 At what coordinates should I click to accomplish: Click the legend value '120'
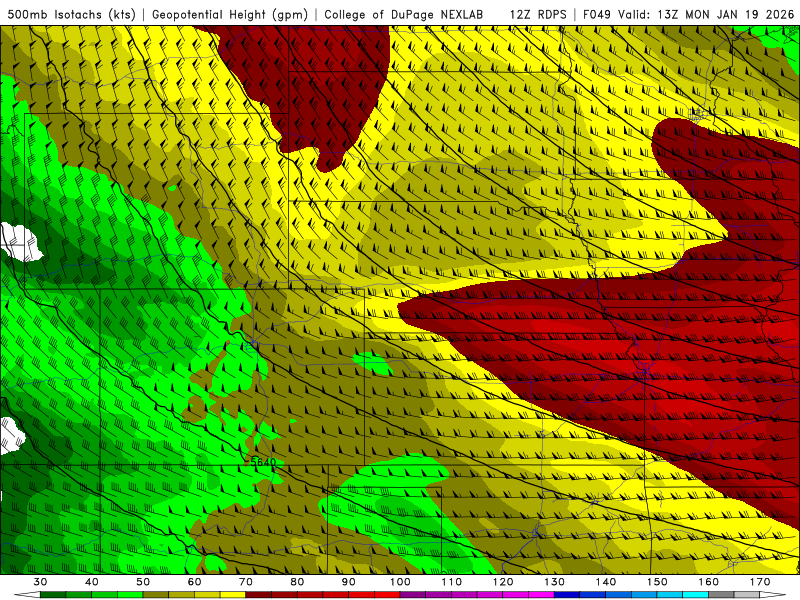click(503, 582)
